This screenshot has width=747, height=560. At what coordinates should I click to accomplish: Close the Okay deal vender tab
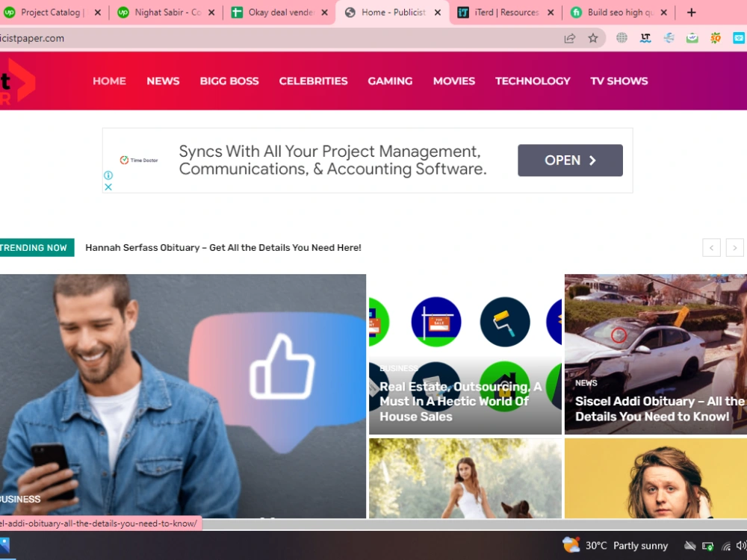point(324,13)
